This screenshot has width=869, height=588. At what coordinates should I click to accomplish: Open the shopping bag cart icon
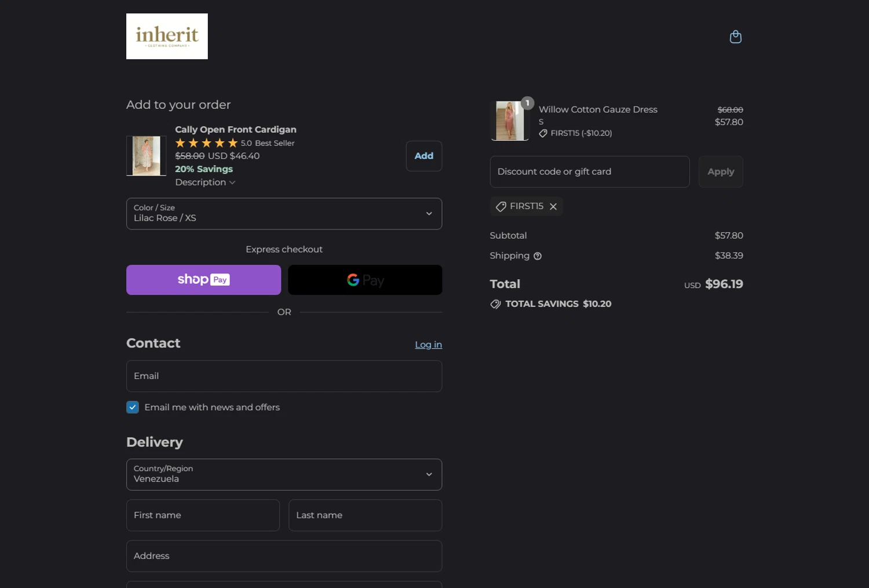(x=735, y=37)
